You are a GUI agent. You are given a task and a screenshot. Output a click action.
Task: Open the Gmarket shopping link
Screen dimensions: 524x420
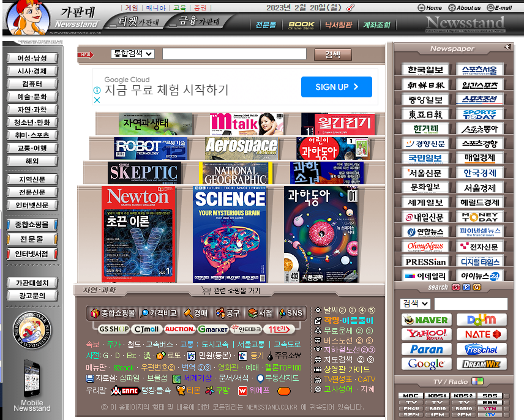[213, 329]
